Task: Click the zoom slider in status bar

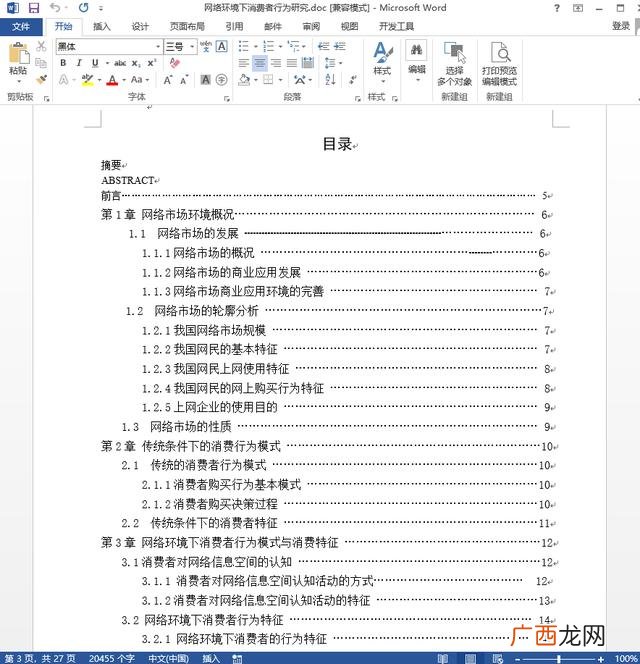Action: pyautogui.click(x=559, y=659)
